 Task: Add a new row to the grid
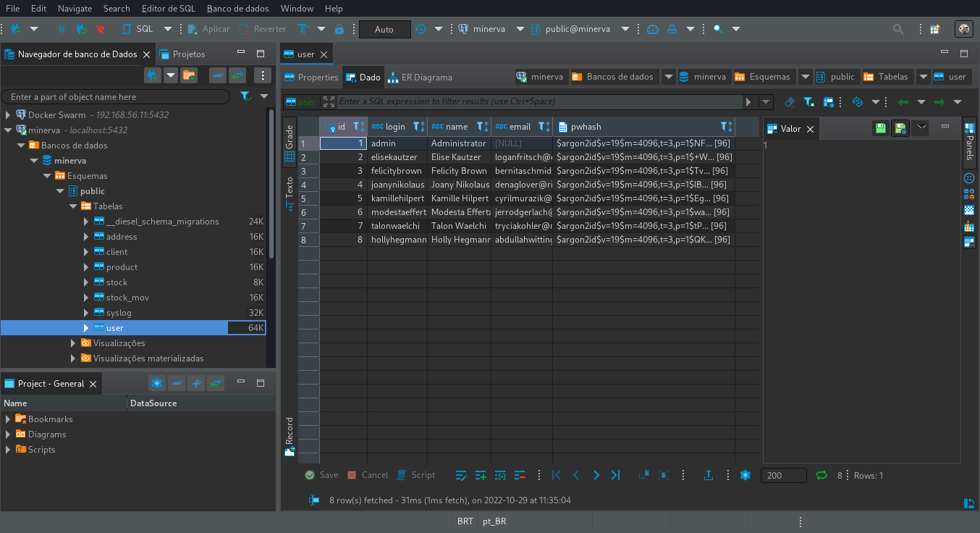tap(481, 475)
